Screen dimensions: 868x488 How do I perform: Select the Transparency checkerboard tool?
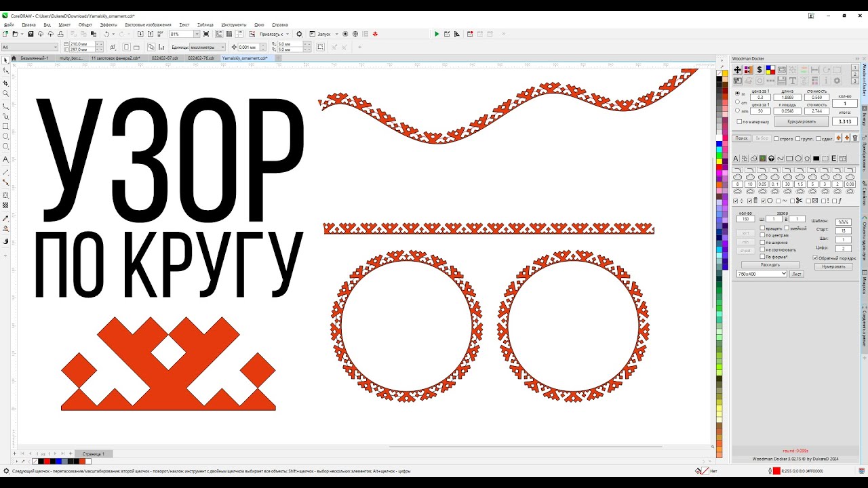(x=6, y=205)
